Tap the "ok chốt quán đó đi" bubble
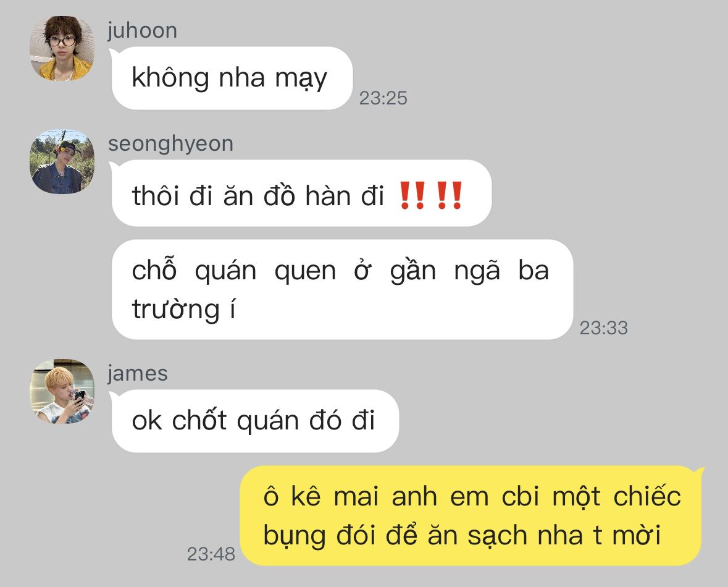 point(255,421)
